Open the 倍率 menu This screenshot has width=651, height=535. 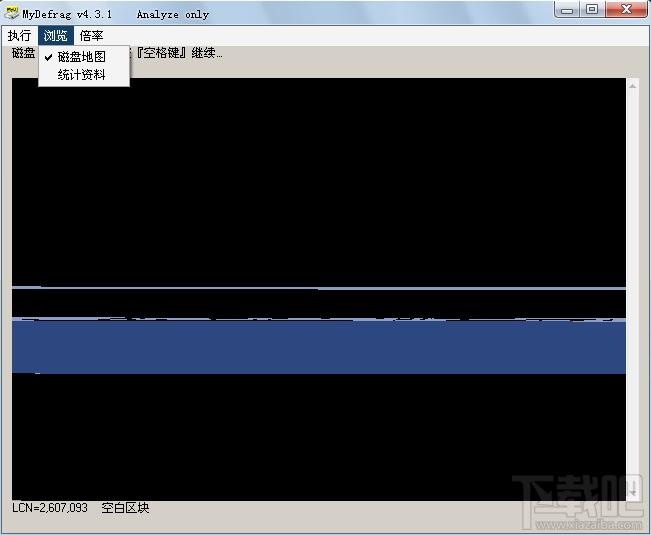91,36
